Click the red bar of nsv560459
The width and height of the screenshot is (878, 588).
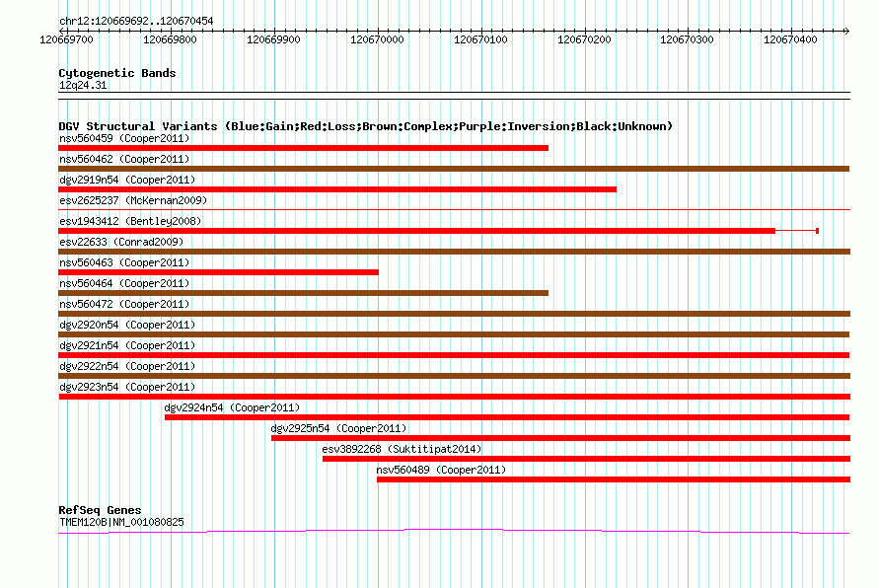[x=304, y=148]
